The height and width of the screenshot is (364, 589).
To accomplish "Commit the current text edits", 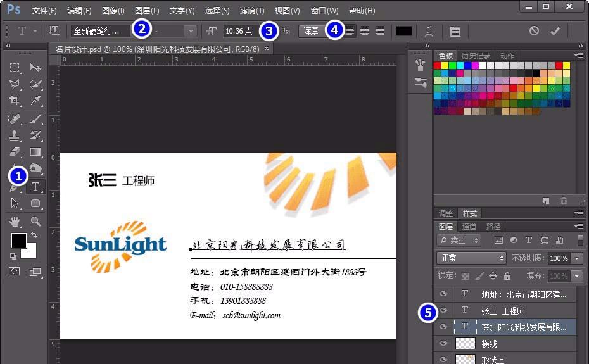I will point(555,31).
